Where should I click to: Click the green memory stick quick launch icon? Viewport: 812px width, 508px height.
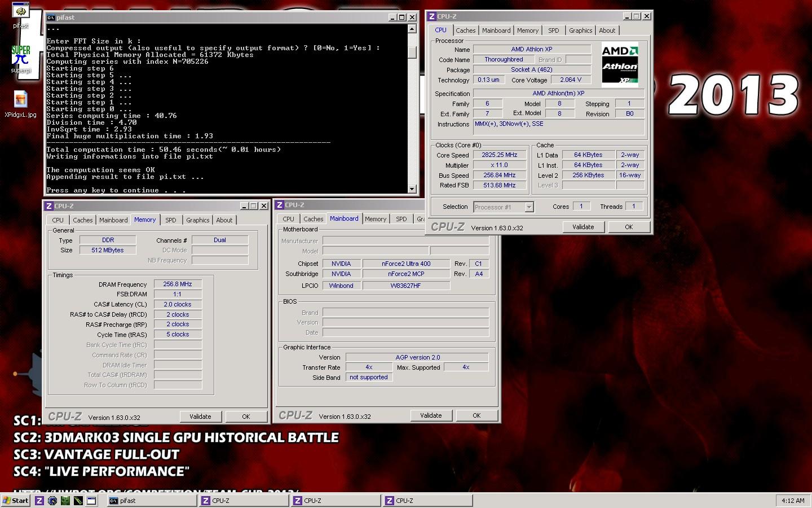pos(78,501)
